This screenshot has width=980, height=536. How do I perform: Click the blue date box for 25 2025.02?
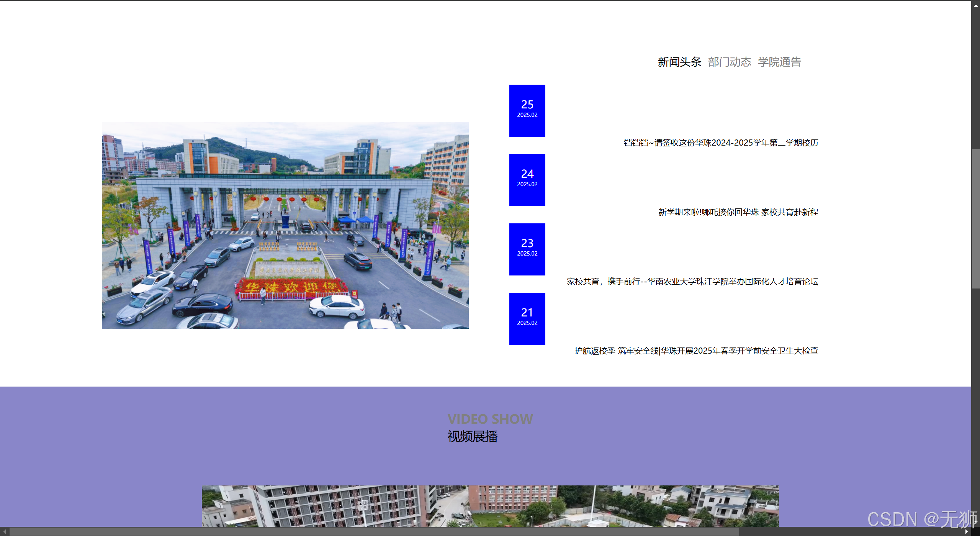tap(527, 110)
